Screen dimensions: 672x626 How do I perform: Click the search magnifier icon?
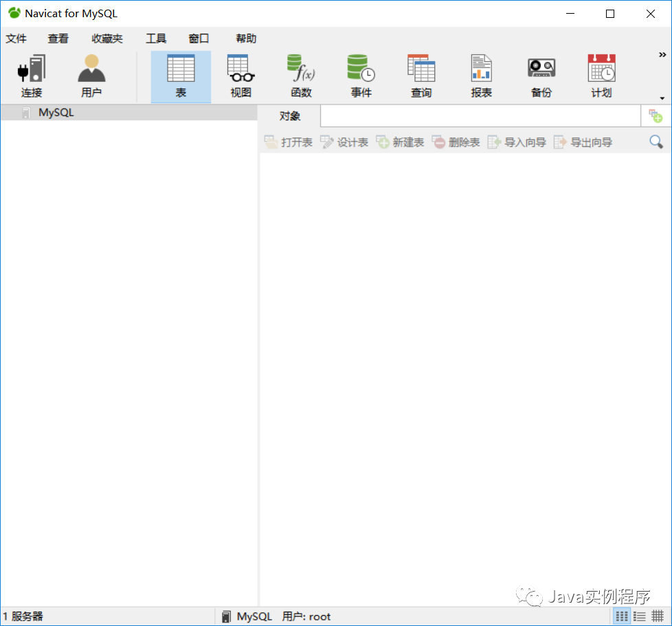coord(656,142)
